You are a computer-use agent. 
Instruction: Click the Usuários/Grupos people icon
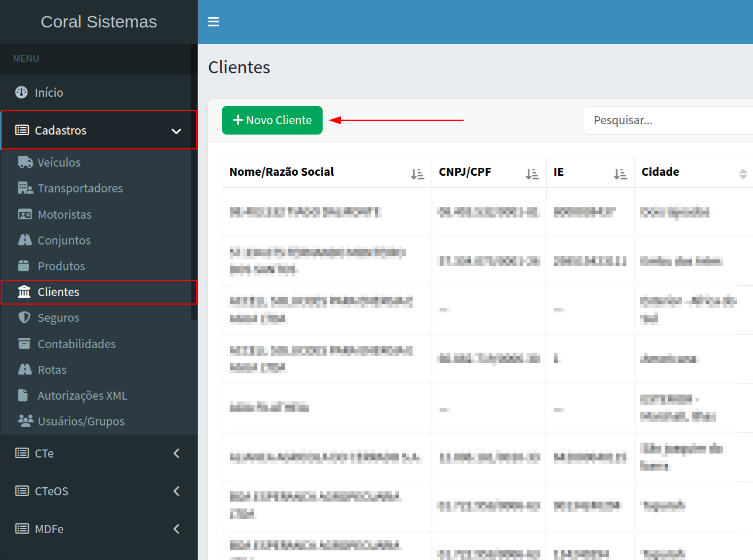pos(25,421)
